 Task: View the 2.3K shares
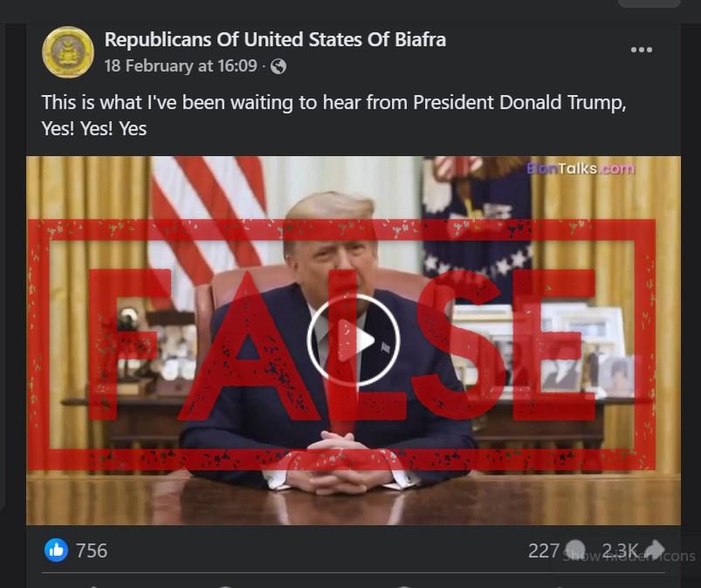(x=620, y=550)
